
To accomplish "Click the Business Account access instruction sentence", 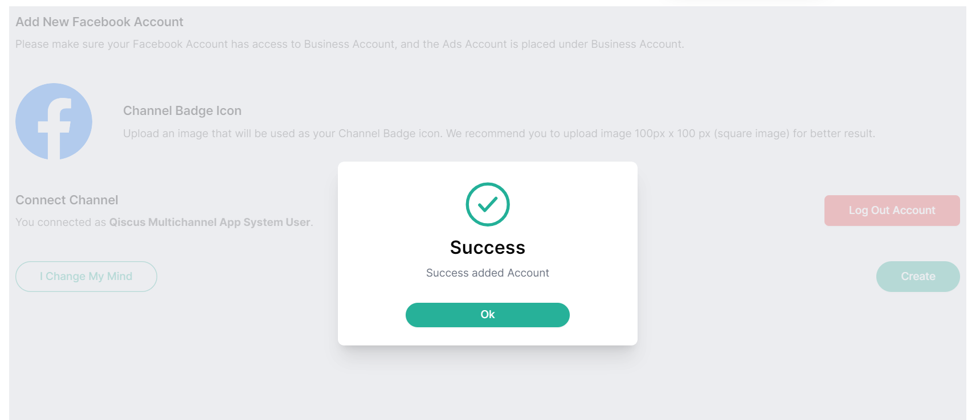I will [350, 44].
